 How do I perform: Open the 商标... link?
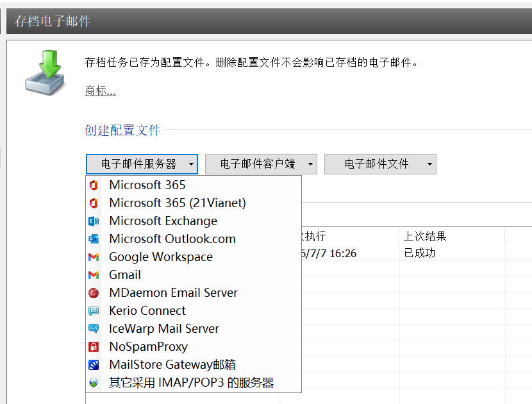(100, 90)
